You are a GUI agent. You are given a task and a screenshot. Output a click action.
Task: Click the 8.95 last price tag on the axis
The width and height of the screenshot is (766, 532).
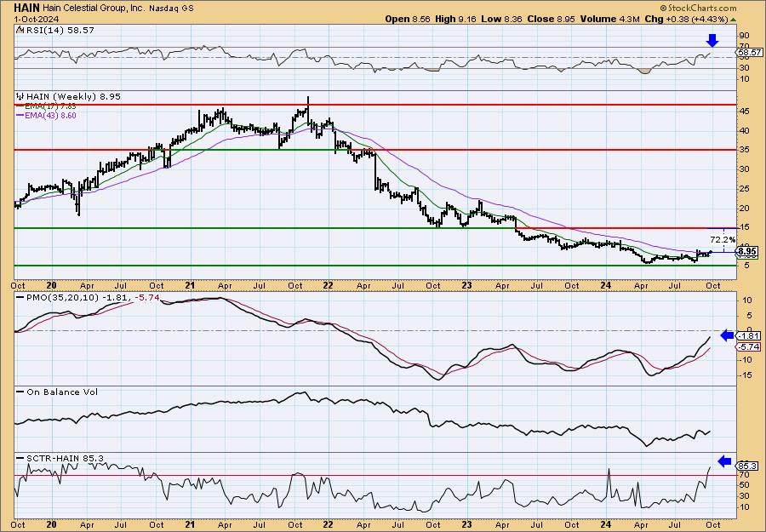coord(747,253)
